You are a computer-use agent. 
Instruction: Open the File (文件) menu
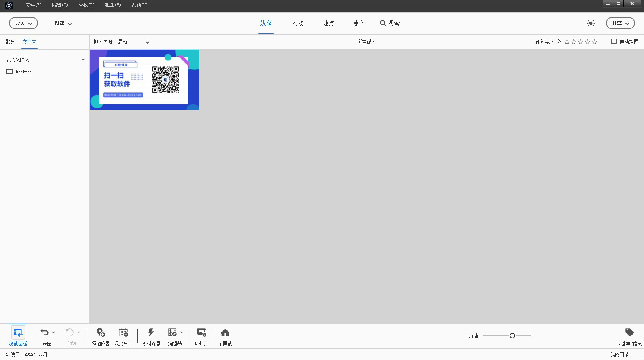click(x=33, y=5)
